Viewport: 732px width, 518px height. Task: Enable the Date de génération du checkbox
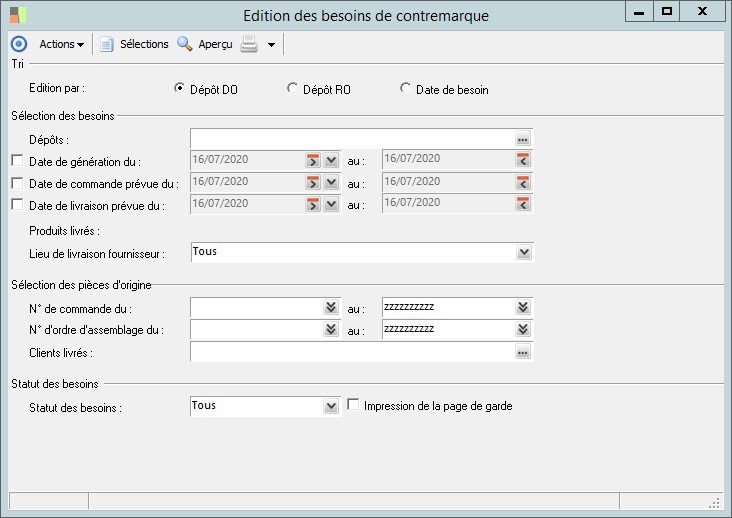click(x=17, y=160)
